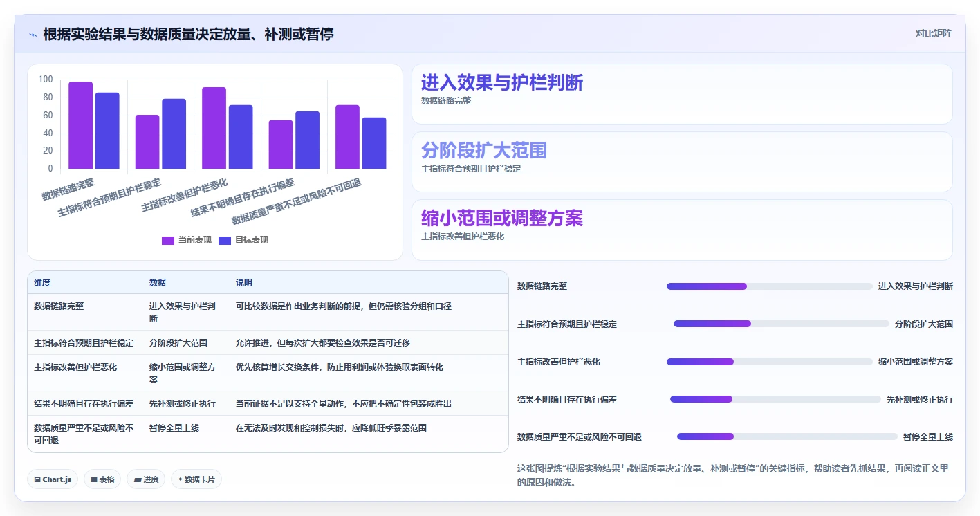The image size is (980, 516).
Task: Click 先补测或修正执行 label beside its progress bar
Action: 920,399
